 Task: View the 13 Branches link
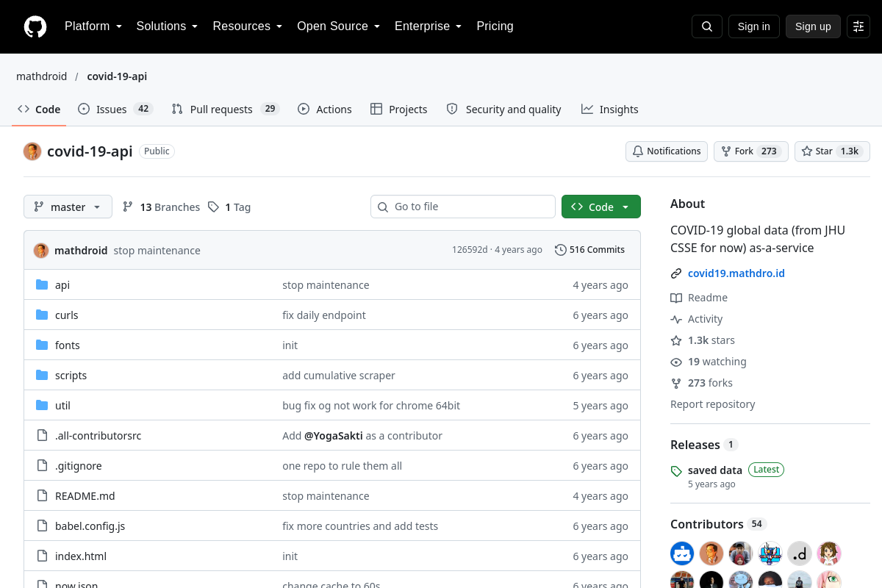coord(161,207)
